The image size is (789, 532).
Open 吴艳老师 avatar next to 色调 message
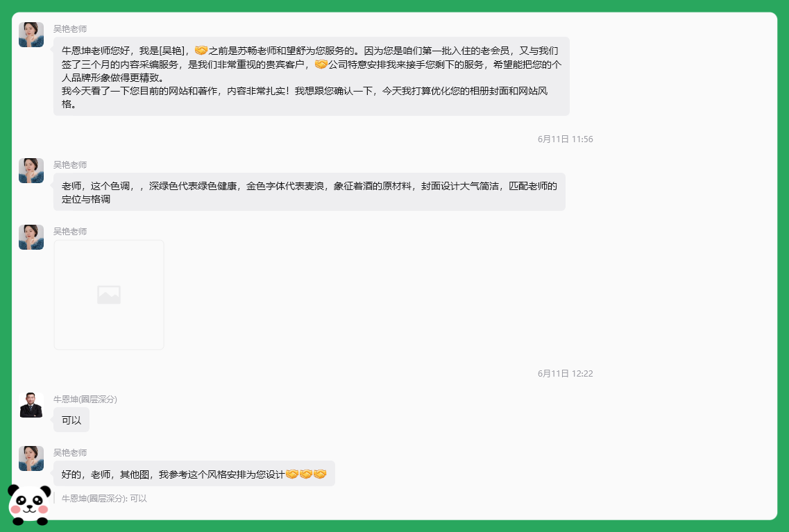point(31,171)
